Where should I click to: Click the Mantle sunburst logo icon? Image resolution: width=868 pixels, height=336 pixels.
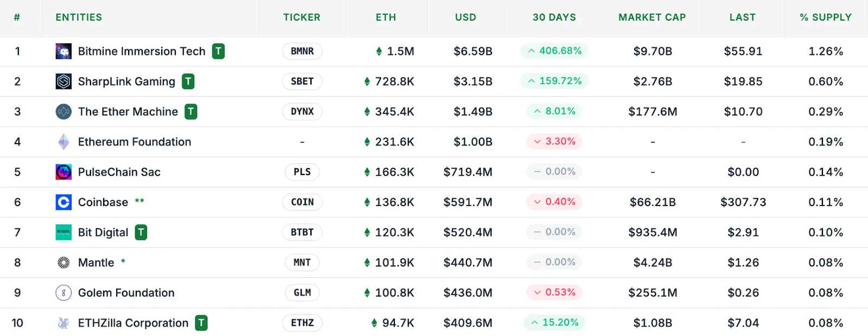coord(63,262)
